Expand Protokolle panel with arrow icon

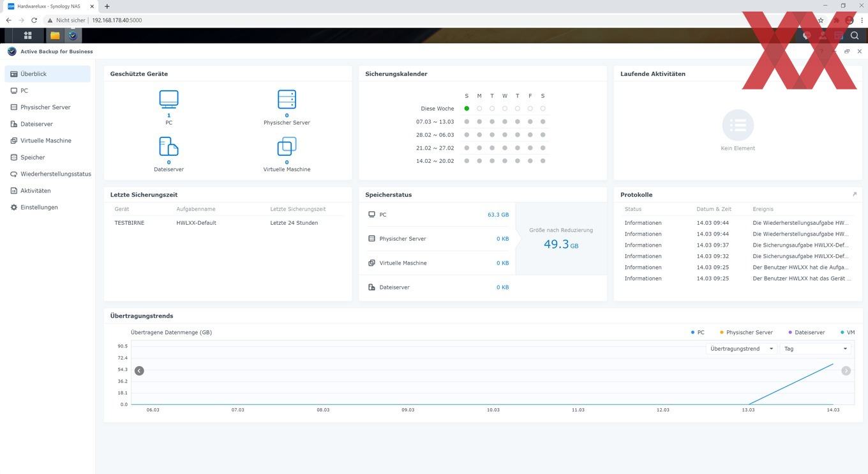coord(855,194)
